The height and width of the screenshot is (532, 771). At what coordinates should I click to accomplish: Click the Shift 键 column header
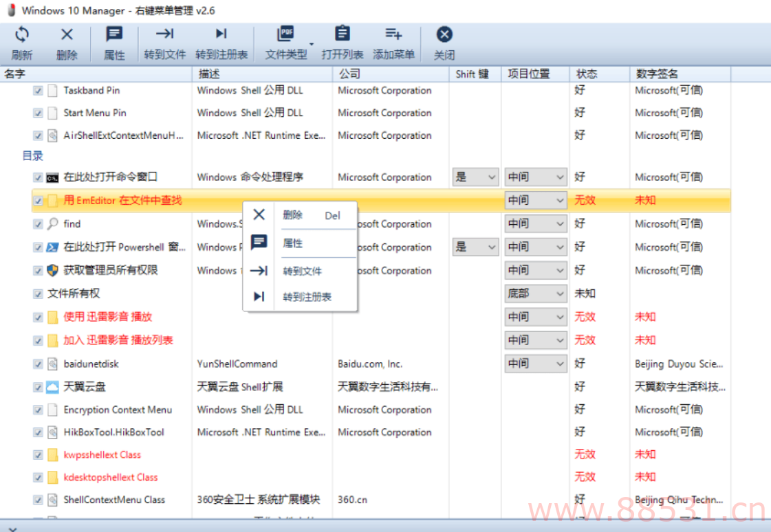click(475, 74)
